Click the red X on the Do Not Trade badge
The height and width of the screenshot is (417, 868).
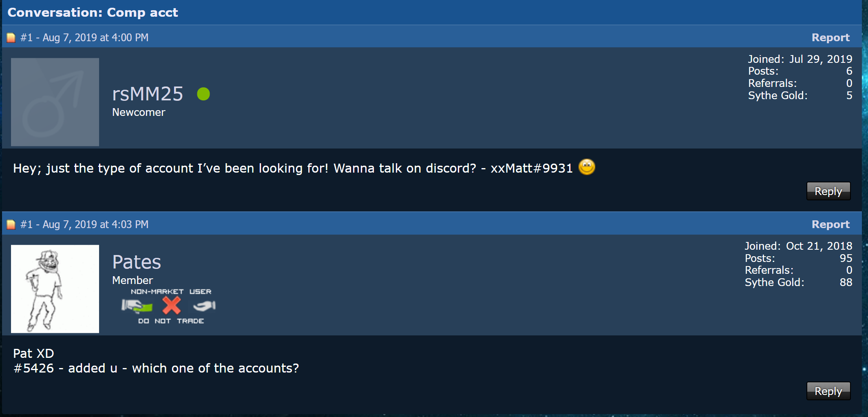[x=172, y=305]
